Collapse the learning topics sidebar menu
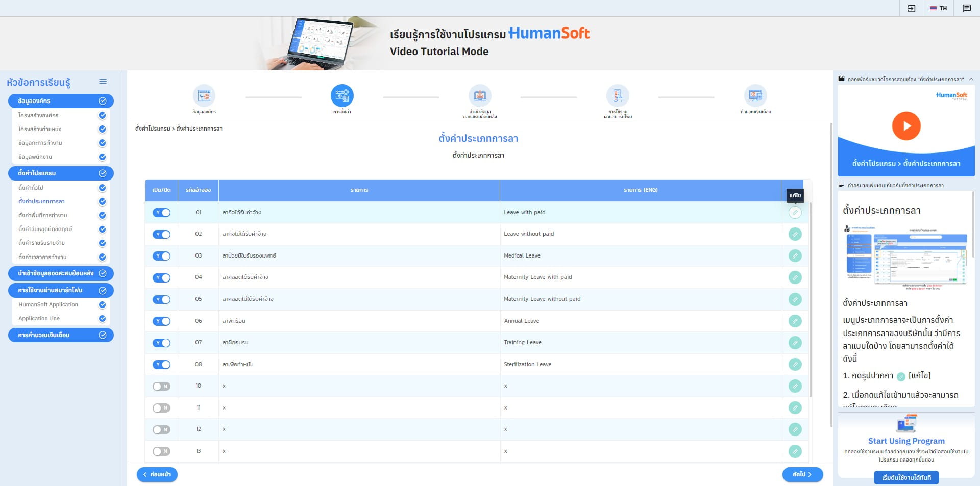 103,82
